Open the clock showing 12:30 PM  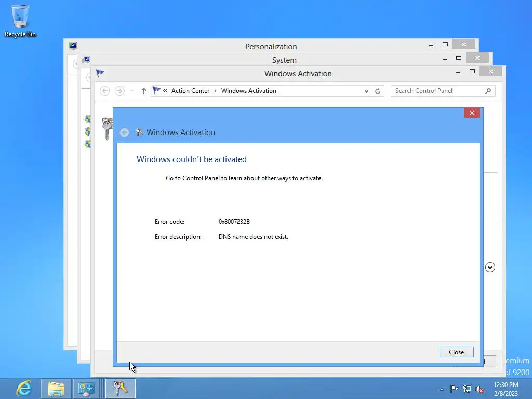506,389
